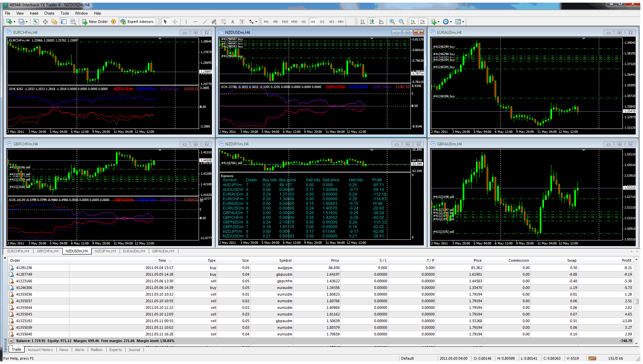Open Navigator folder-star icon
The image size is (643, 364).
[x=54, y=22]
